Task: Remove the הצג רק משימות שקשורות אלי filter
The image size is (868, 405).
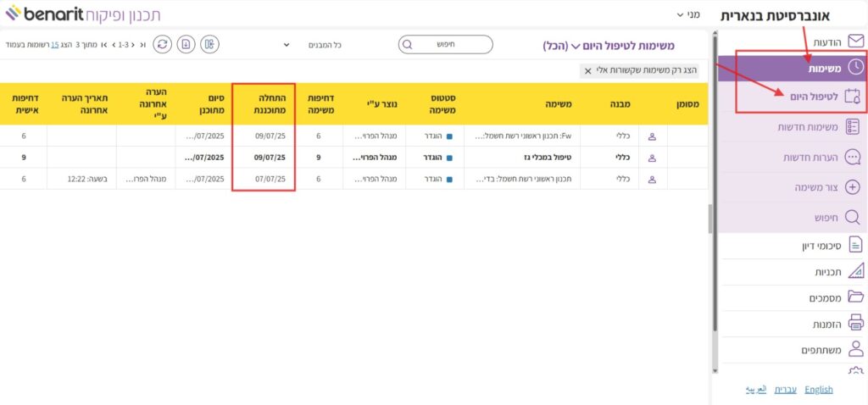Action: (x=588, y=70)
